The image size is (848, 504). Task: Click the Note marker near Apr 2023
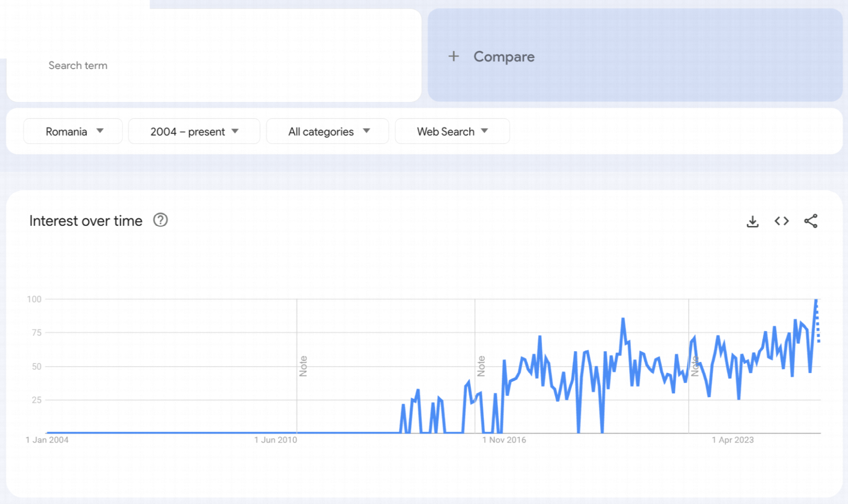coord(695,366)
